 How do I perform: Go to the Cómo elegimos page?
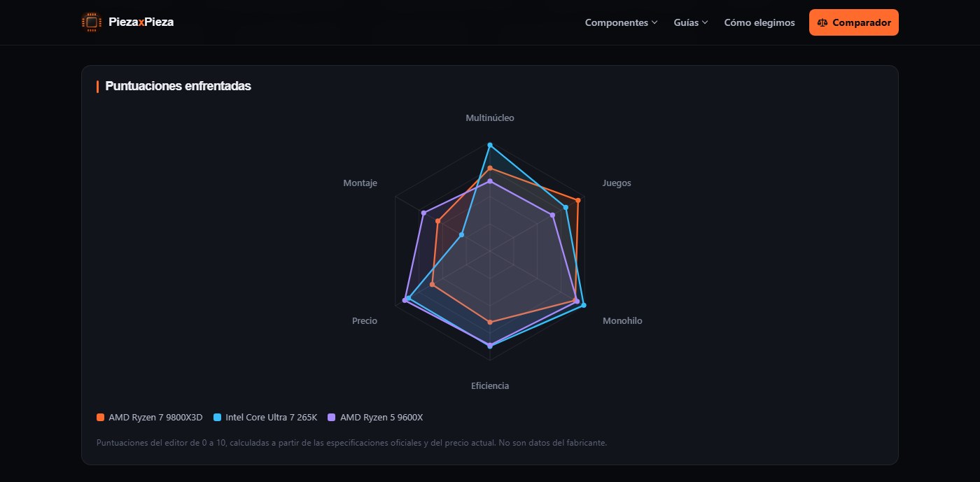pyautogui.click(x=759, y=22)
